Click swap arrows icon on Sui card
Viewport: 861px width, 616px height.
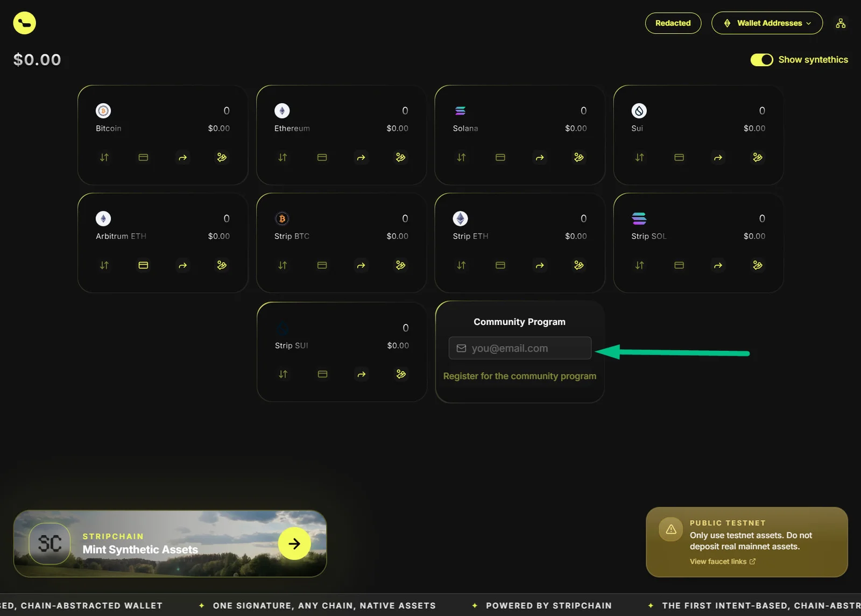[639, 158]
